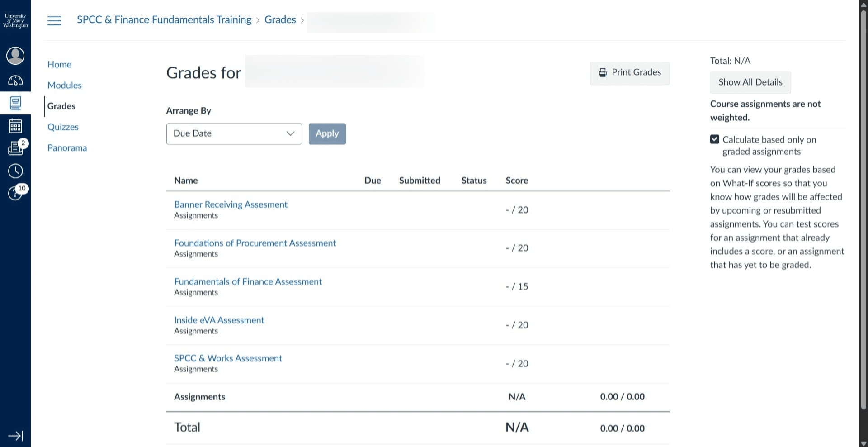The image size is (868, 447).
Task: Open the Arrange By dropdown
Action: (233, 133)
